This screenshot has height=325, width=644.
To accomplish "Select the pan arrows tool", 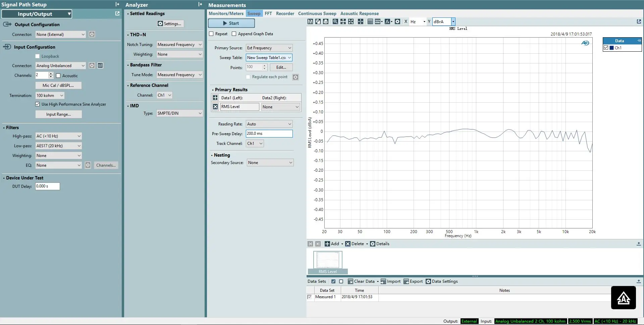I will 343,21.
